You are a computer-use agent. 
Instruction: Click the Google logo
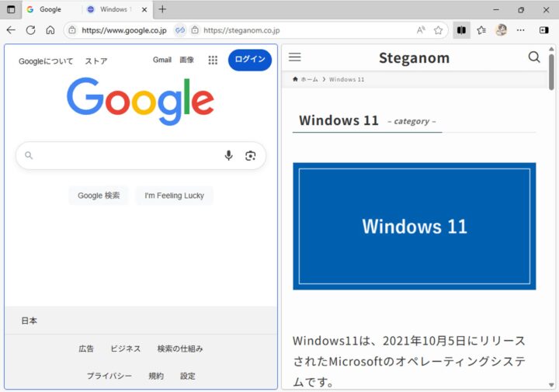pos(141,101)
